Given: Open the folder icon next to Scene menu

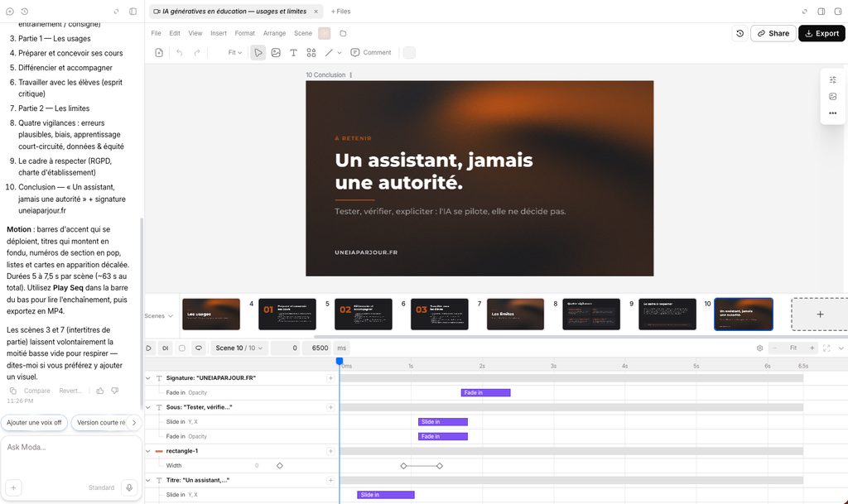Looking at the screenshot, I should [x=343, y=33].
